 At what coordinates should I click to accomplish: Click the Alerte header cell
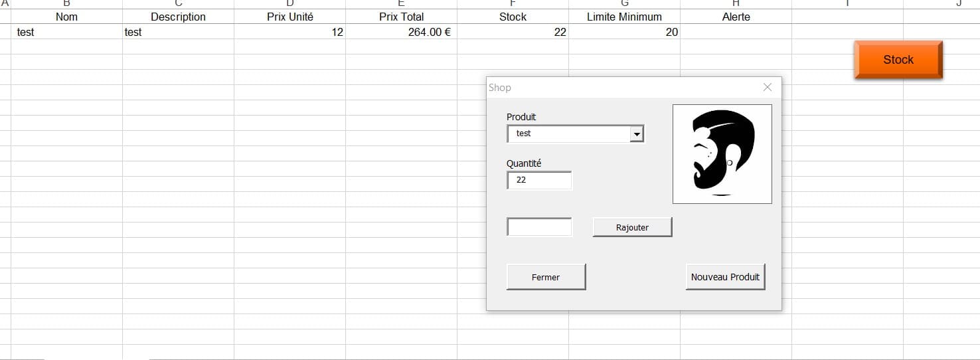736,17
